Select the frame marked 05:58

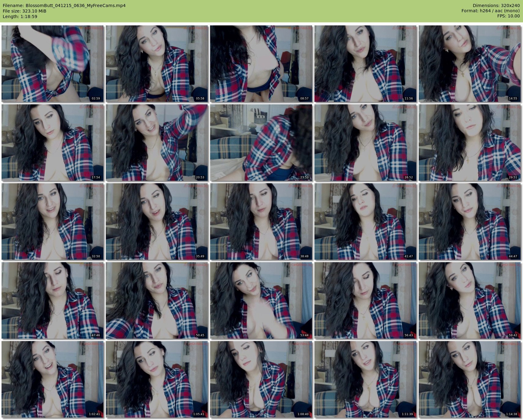pos(157,64)
